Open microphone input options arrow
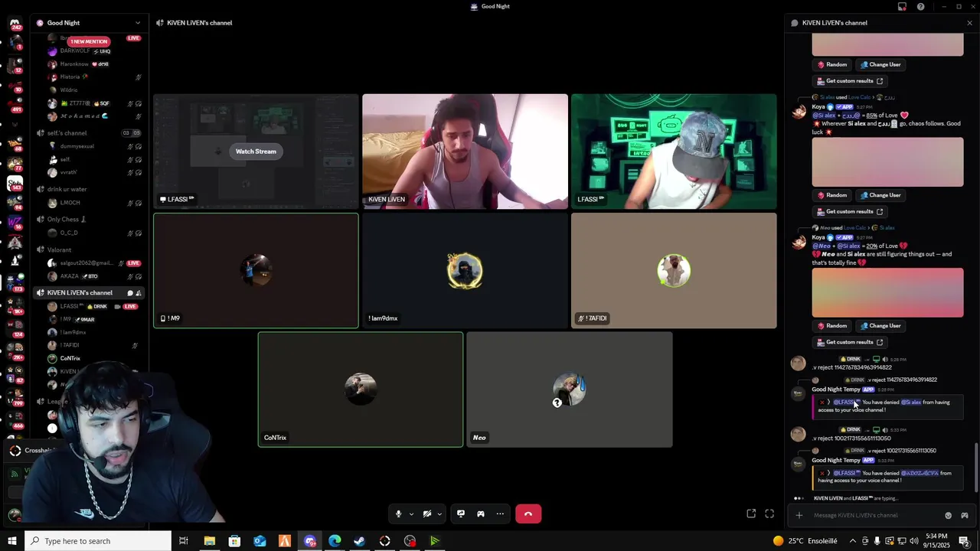 point(411,514)
